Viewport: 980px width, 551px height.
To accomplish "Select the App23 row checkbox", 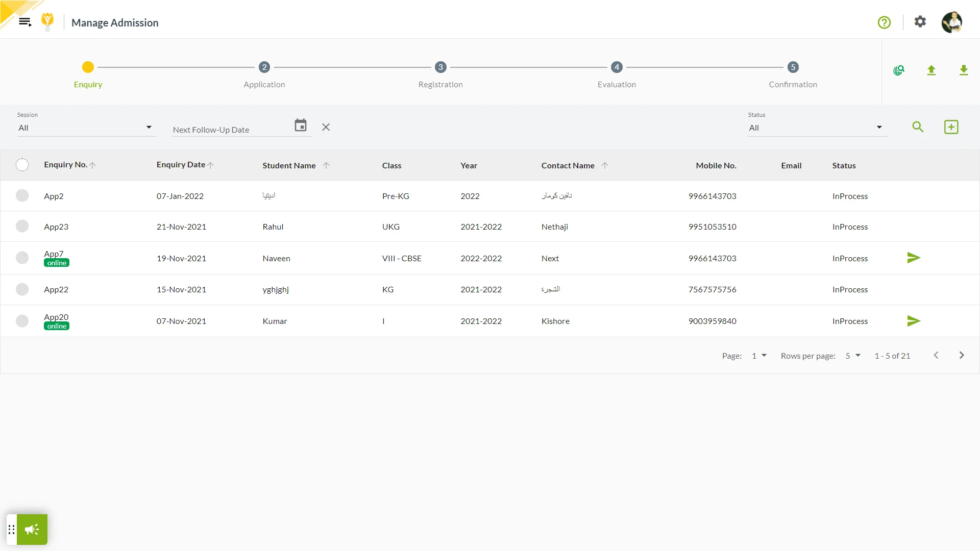I will point(22,227).
